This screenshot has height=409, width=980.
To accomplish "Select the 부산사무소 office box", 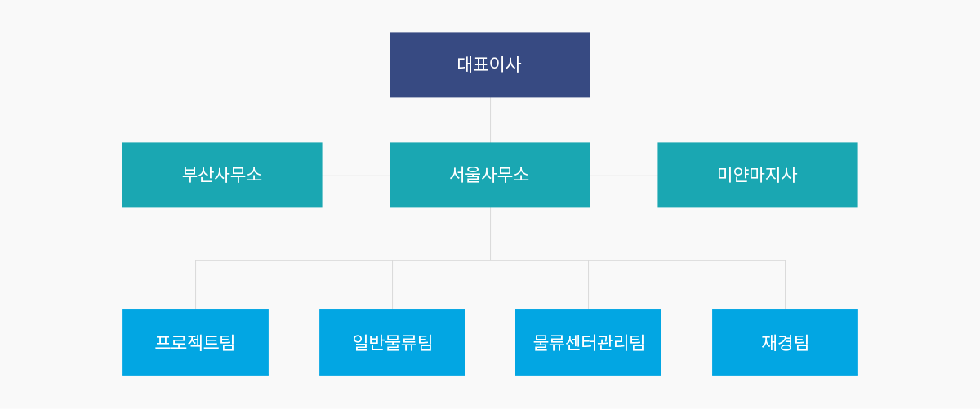I will tap(222, 175).
